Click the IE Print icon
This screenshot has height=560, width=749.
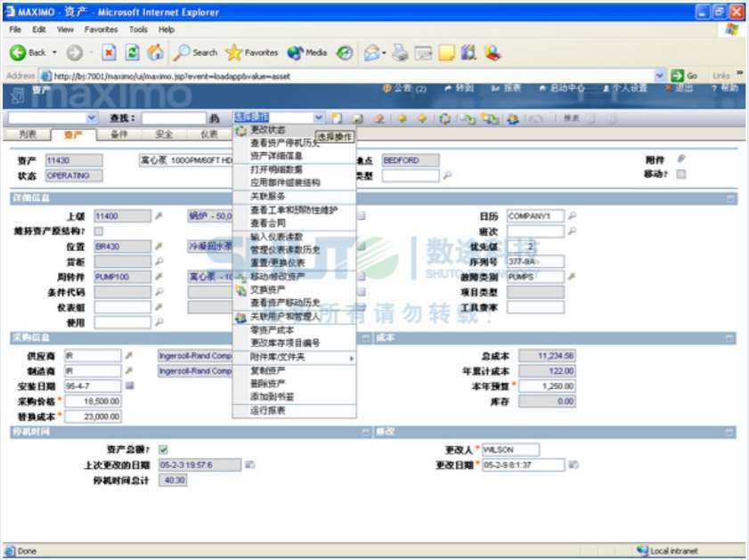coord(400,53)
